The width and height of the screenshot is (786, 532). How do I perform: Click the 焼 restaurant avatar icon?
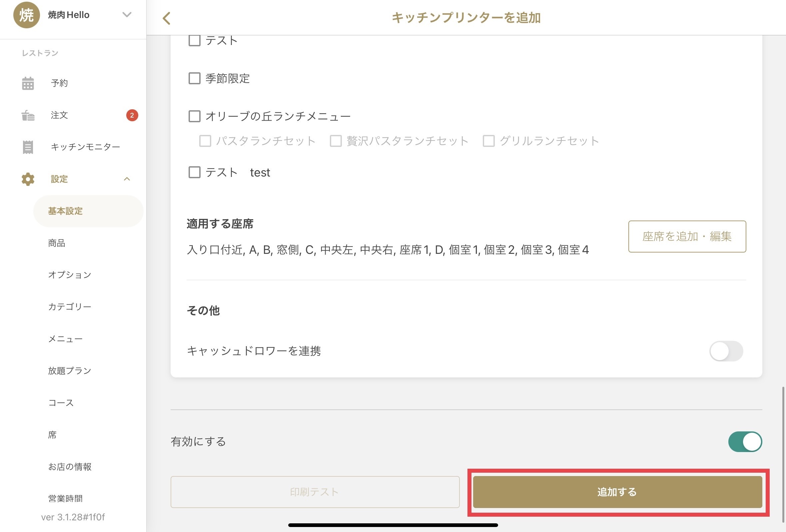(x=26, y=15)
